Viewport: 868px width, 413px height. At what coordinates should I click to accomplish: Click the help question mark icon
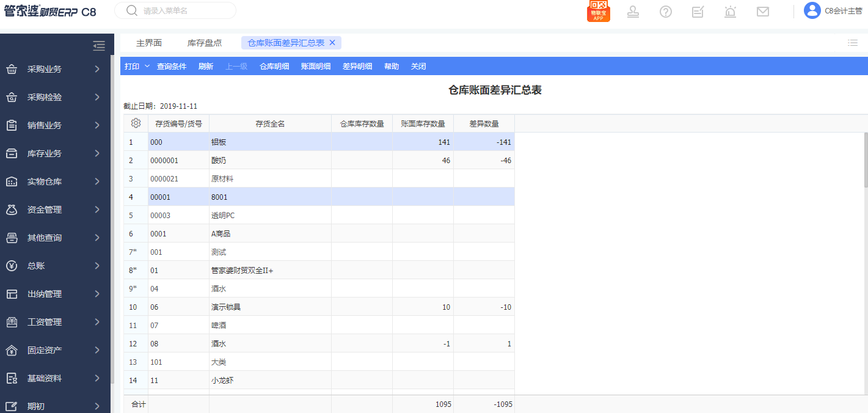[x=665, y=11]
